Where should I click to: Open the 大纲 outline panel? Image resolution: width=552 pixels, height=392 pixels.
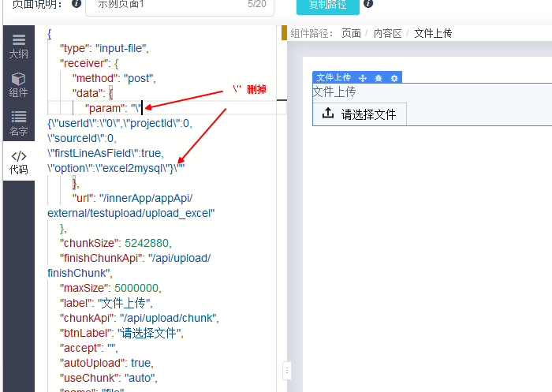17,47
